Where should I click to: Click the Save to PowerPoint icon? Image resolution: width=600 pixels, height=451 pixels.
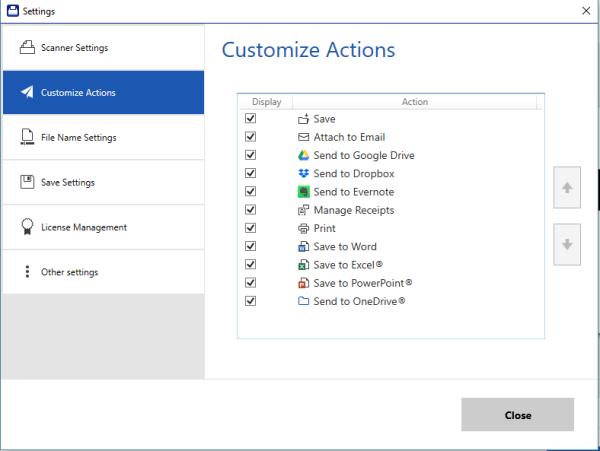click(304, 282)
